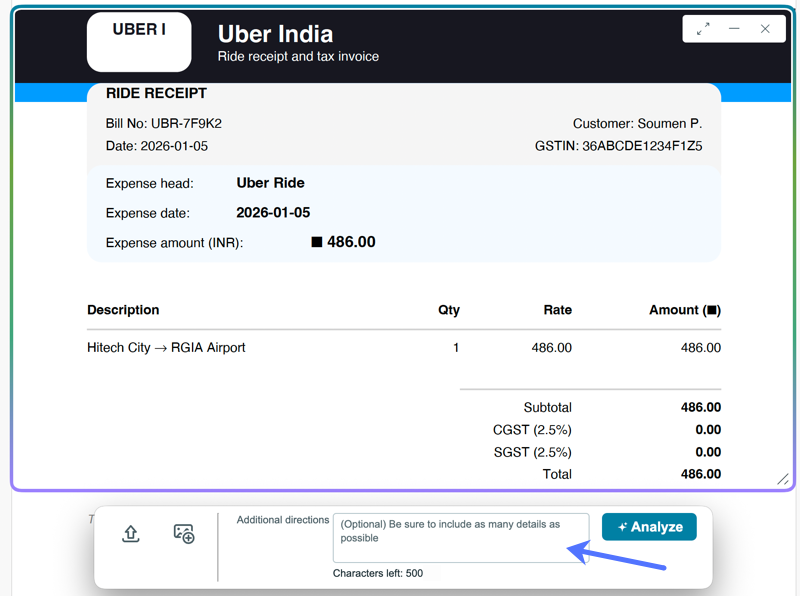Click the Uber Ride expense head value

(x=270, y=183)
